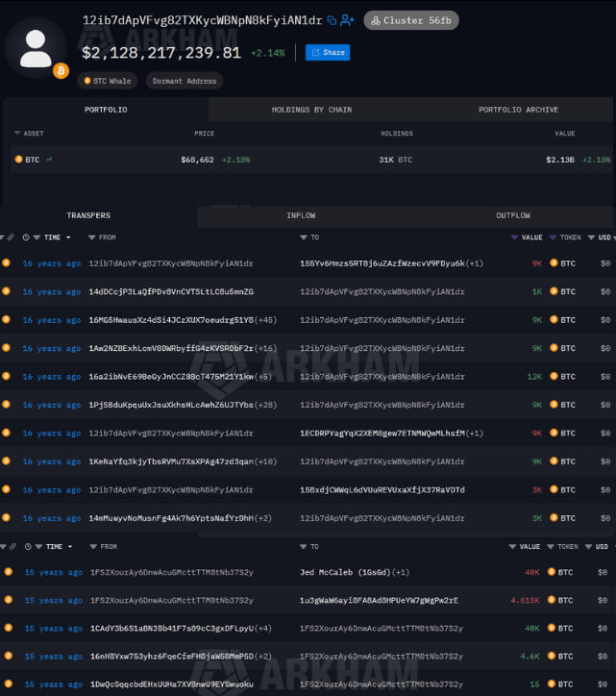This screenshot has height=696, width=616.
Task: Open address 16a2ibNvE69BeGyJnCCZ88cT475M21Y1kw
Action: (x=171, y=377)
